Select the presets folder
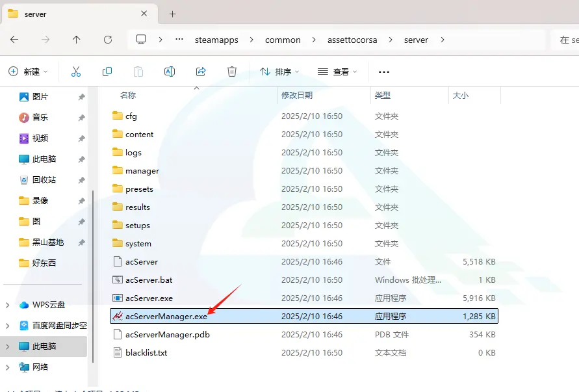 pyautogui.click(x=304, y=189)
